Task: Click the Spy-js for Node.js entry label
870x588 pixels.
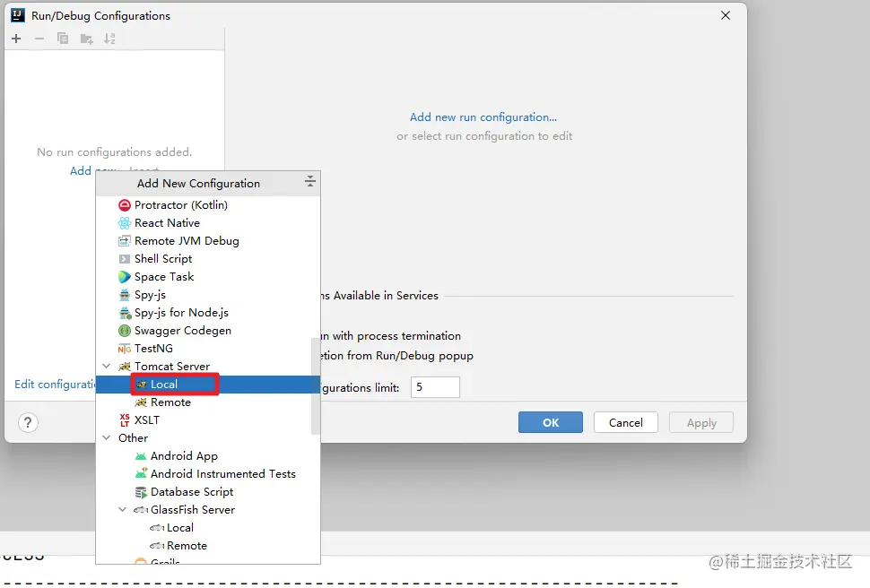Action: tap(181, 313)
